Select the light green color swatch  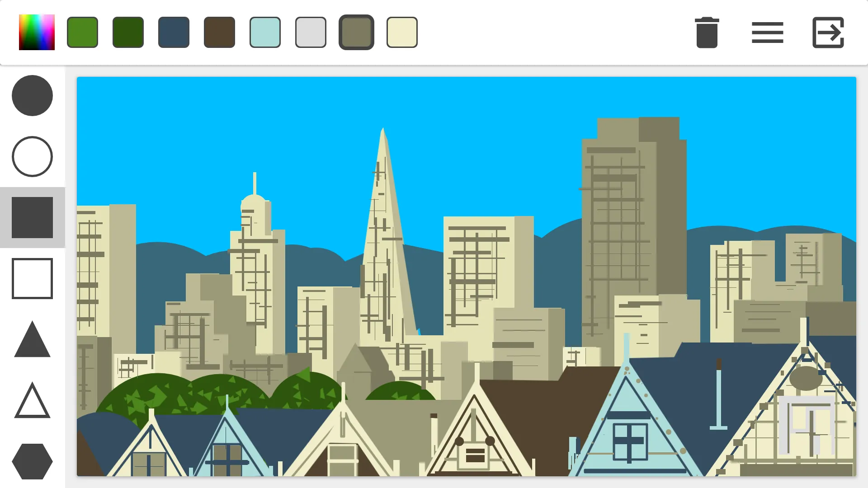coord(82,32)
